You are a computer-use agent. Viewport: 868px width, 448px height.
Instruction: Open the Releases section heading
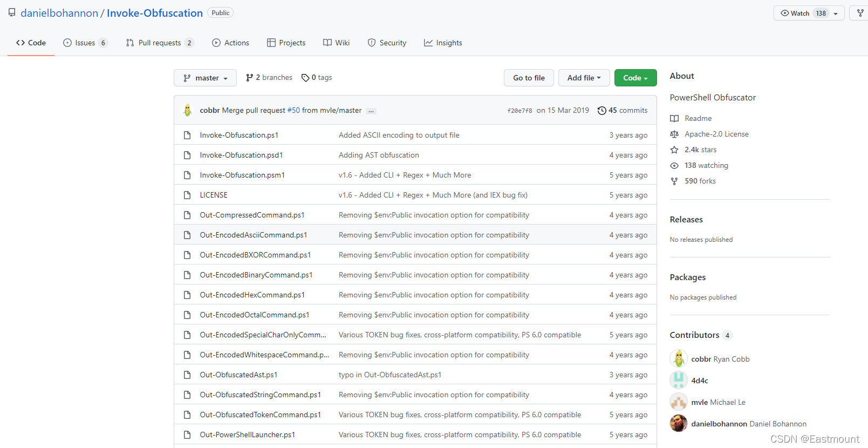point(686,219)
